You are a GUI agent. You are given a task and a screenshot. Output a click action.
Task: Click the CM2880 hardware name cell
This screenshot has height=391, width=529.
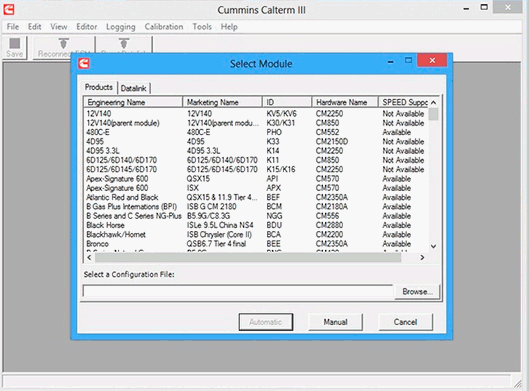coord(329,225)
